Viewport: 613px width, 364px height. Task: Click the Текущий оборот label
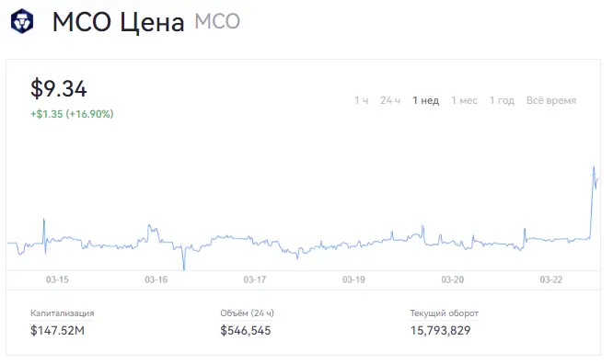coord(445,313)
